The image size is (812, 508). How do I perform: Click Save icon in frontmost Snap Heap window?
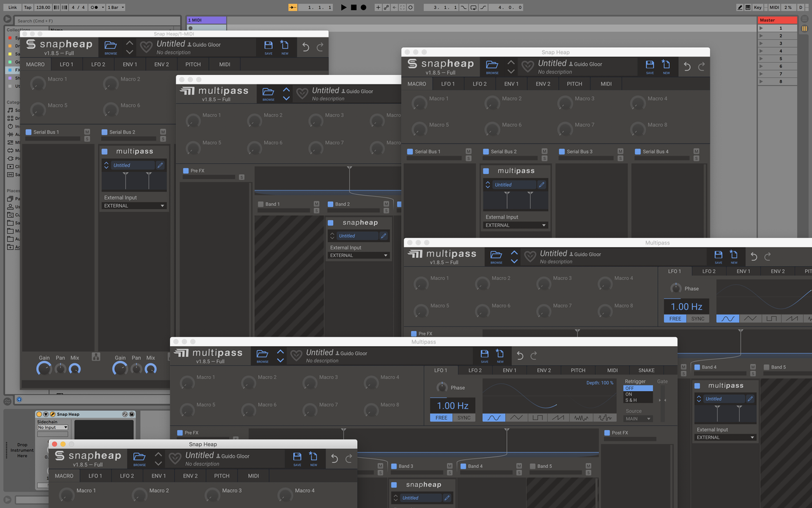pyautogui.click(x=297, y=457)
